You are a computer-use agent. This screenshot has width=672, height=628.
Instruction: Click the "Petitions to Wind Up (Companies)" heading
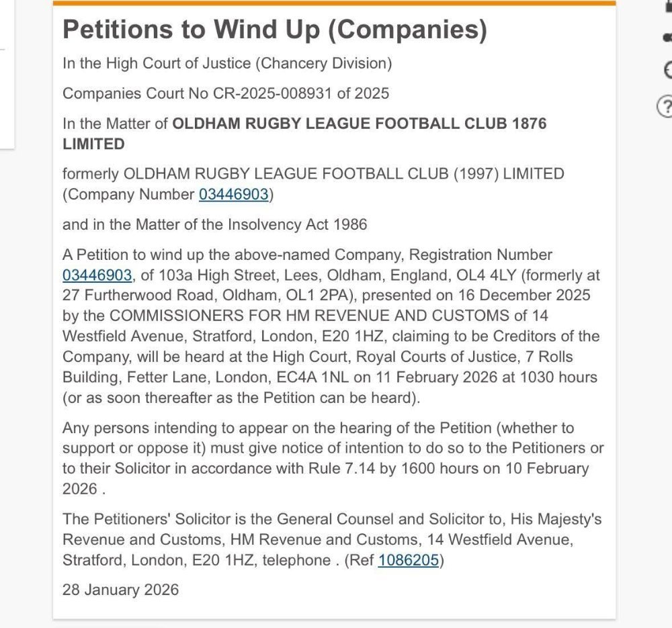click(274, 29)
